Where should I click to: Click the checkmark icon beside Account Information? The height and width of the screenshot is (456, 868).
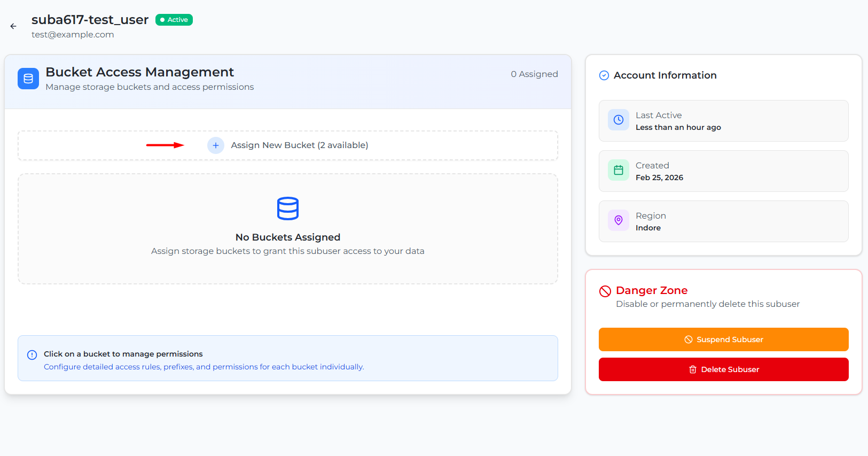pos(604,75)
